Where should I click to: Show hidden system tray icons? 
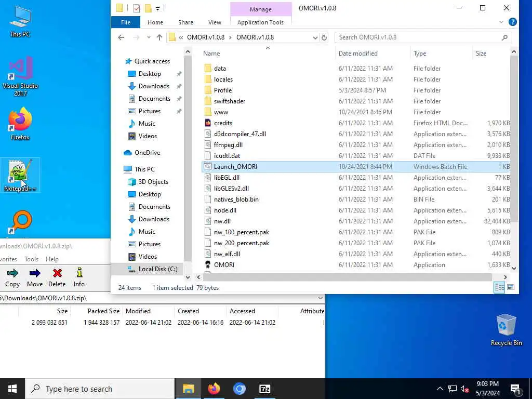pyautogui.click(x=440, y=389)
